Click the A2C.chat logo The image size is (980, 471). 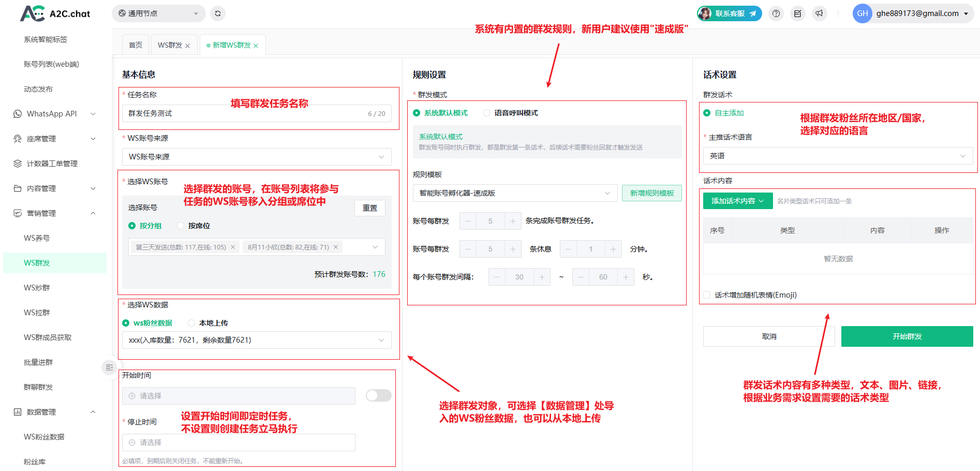click(x=55, y=13)
